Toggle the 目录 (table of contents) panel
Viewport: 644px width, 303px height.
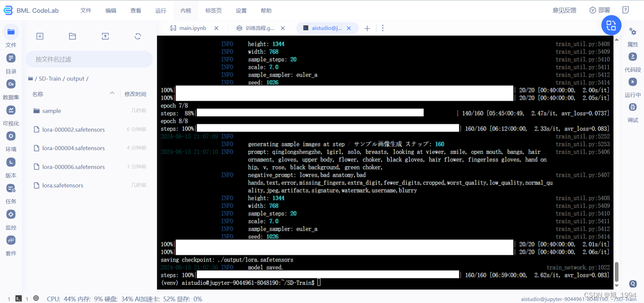click(x=11, y=58)
